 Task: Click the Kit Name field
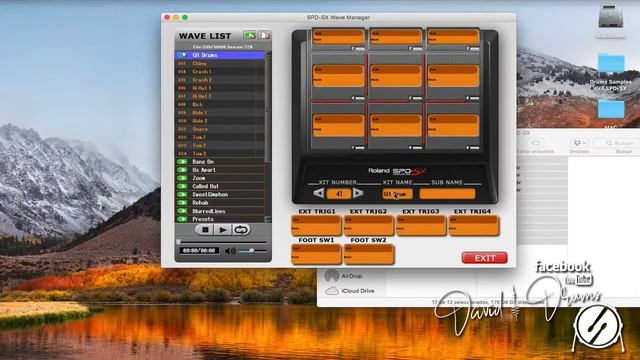click(397, 193)
